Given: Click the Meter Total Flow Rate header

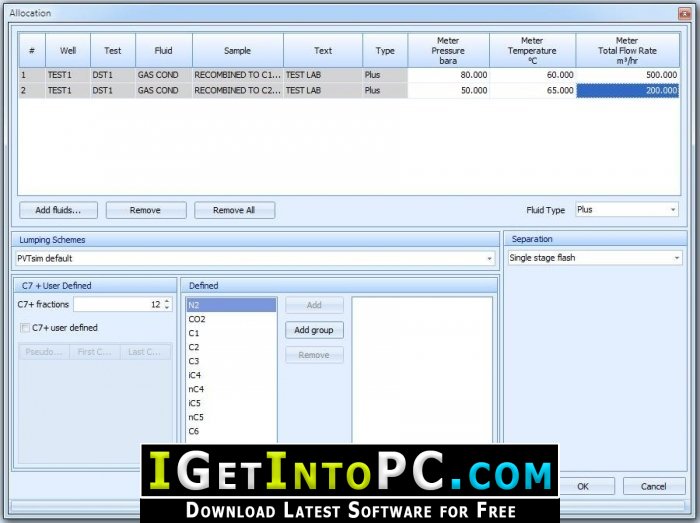Looking at the screenshot, I should point(628,50).
